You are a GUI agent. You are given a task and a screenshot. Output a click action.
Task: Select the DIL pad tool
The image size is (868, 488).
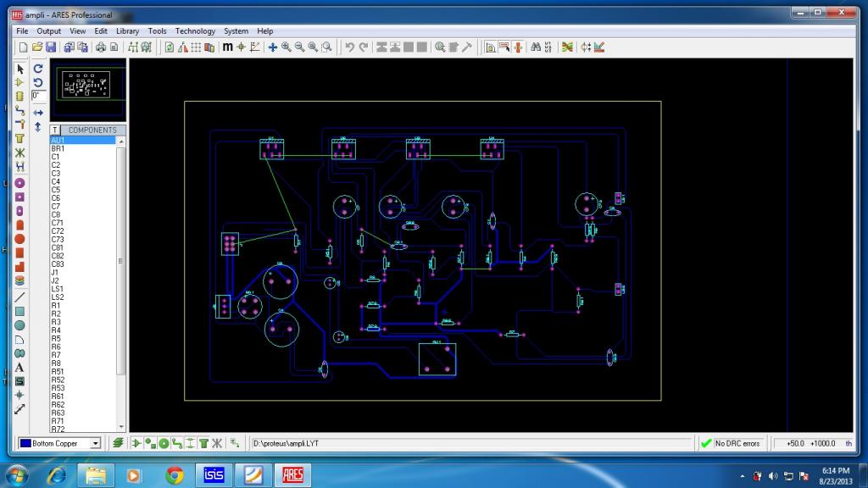pyautogui.click(x=20, y=211)
